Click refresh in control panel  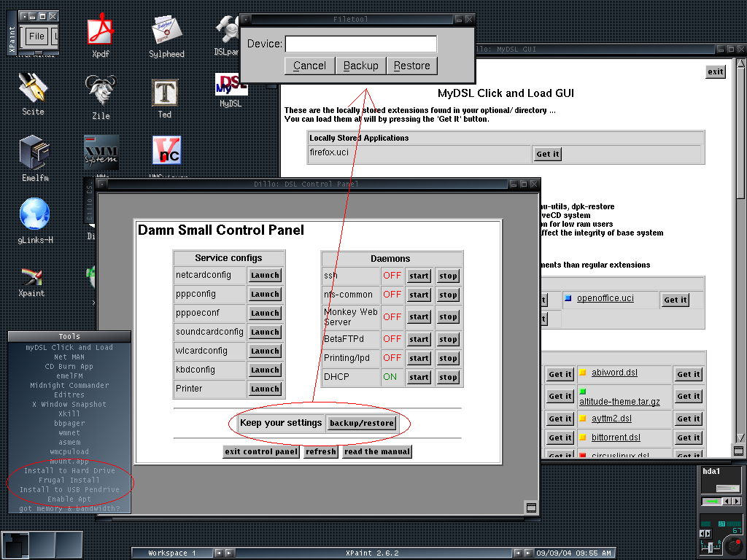[321, 451]
